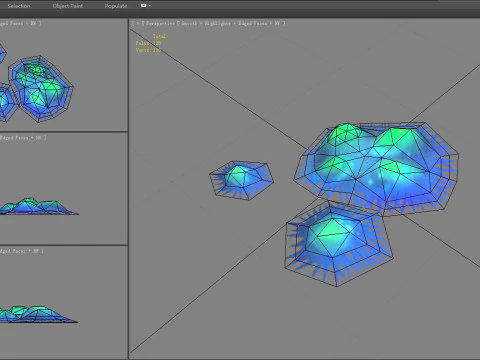Open the ribbon display options dropdown icon
The height and width of the screenshot is (360, 480).
(x=146, y=6)
